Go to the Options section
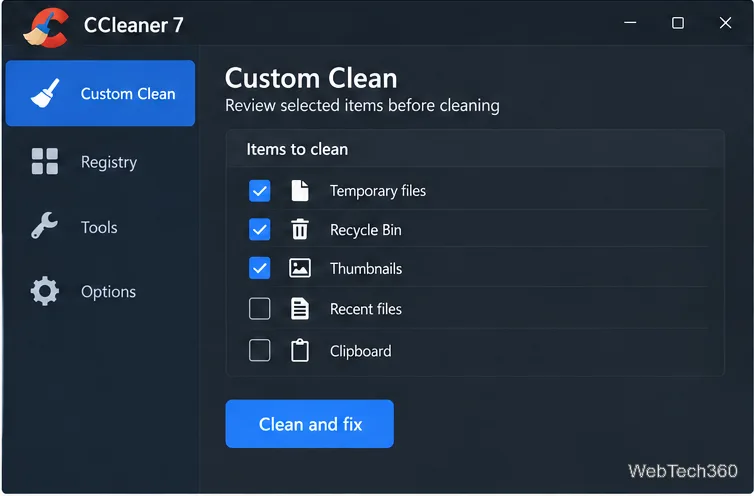Screen dimensions: 754x496 tap(101, 292)
